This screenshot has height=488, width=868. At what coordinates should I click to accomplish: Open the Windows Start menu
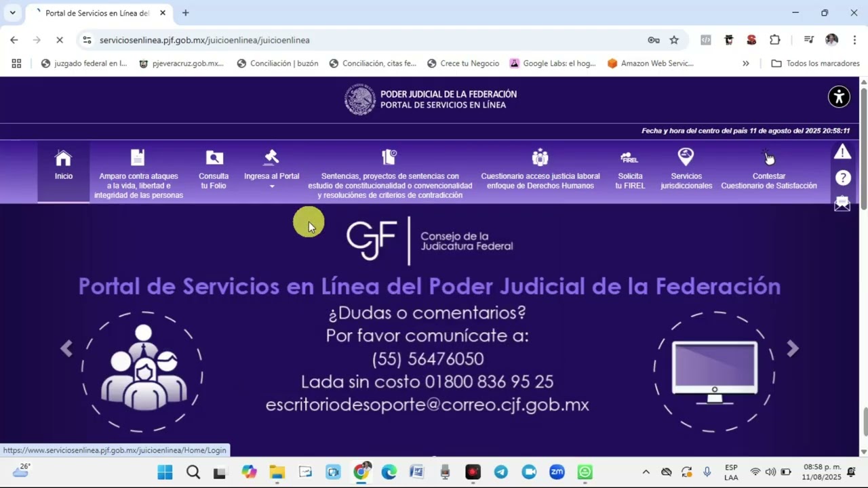(165, 472)
